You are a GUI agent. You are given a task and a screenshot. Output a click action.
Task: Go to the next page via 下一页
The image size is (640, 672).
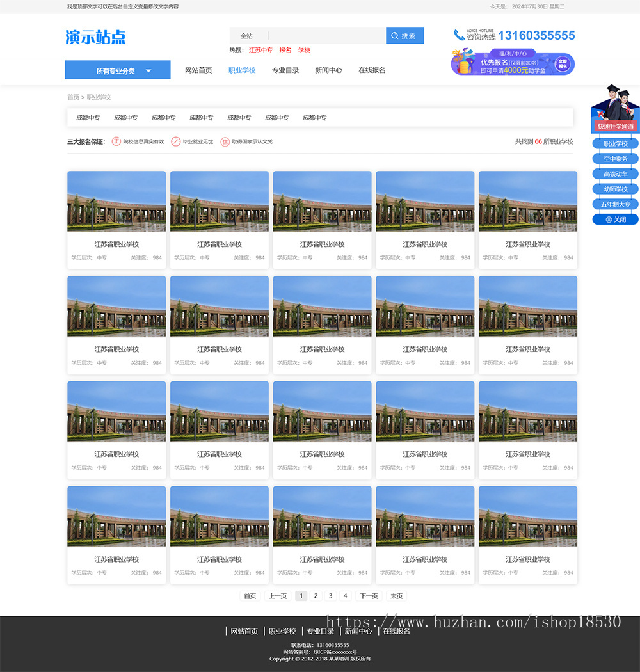[x=369, y=596]
